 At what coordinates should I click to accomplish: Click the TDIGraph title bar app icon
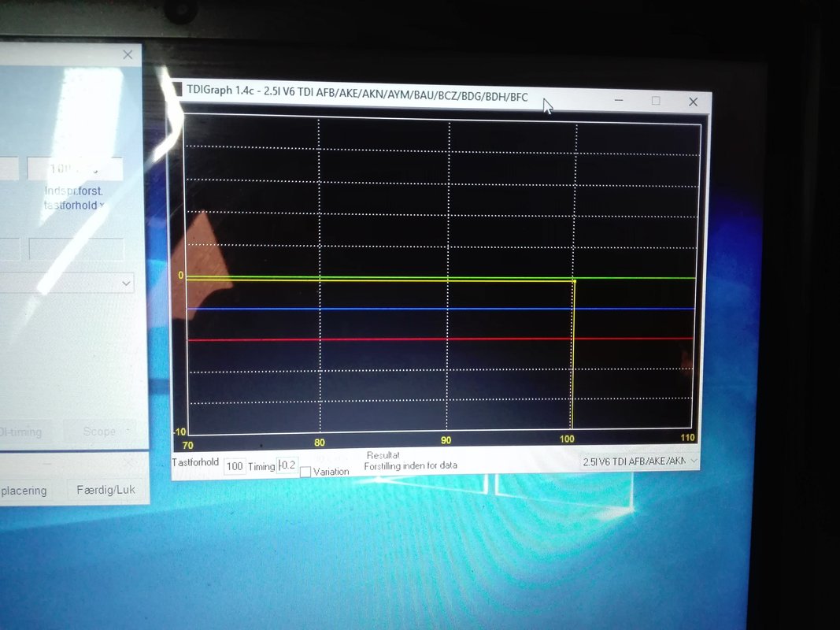point(179,89)
